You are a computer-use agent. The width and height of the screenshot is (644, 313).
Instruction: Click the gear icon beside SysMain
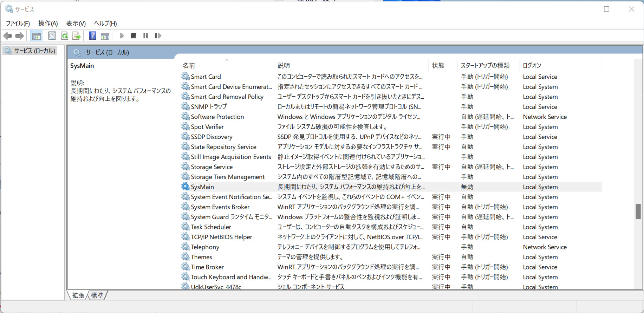tap(186, 187)
